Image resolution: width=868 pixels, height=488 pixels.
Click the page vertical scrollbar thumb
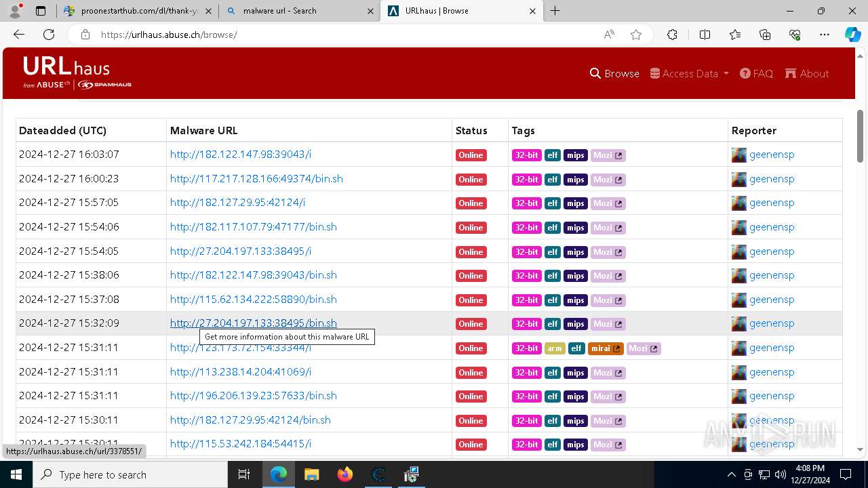click(861, 136)
